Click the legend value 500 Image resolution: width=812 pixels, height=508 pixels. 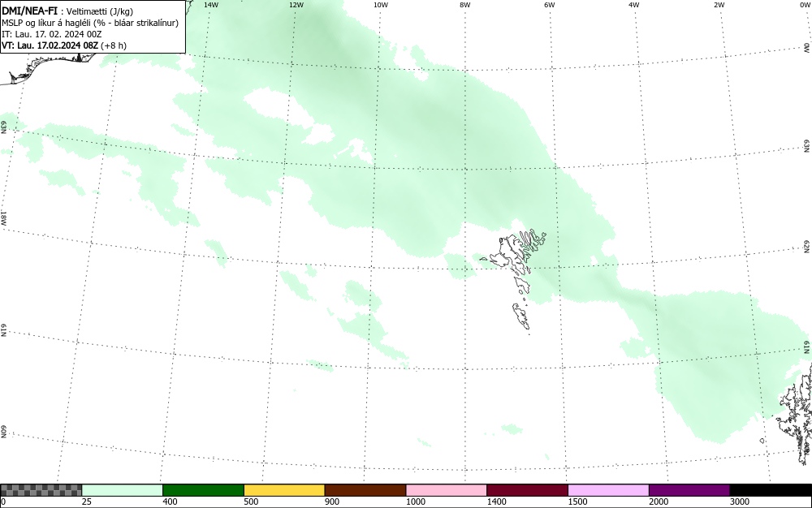tap(251, 502)
